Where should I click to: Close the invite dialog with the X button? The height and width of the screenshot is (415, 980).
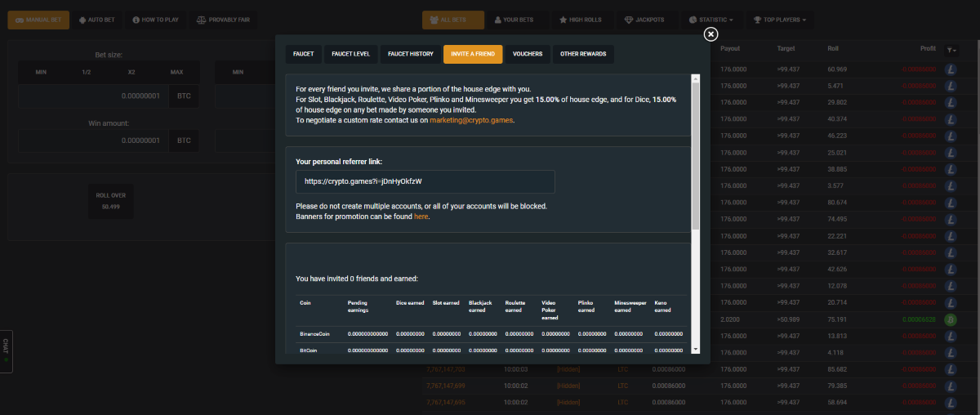(710, 33)
